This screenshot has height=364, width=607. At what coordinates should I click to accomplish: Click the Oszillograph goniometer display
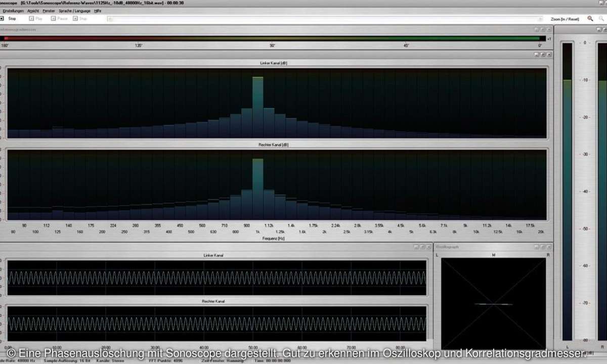coord(494,303)
